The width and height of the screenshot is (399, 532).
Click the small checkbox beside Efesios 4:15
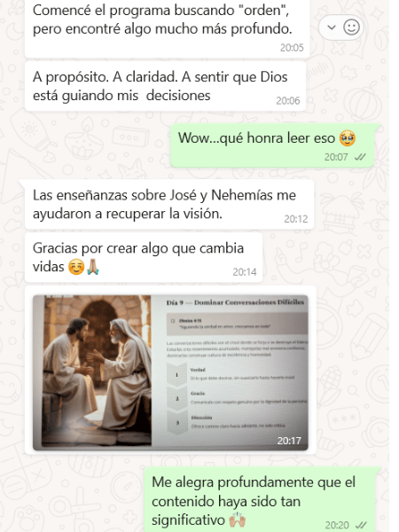click(x=173, y=321)
